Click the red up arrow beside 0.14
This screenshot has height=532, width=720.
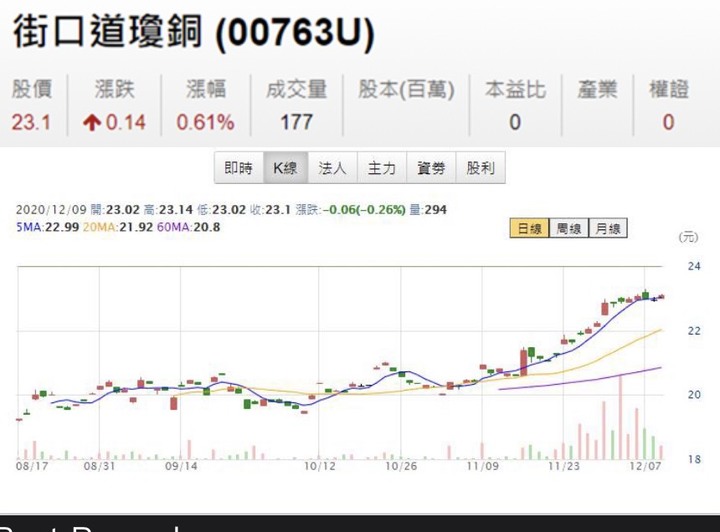point(92,123)
